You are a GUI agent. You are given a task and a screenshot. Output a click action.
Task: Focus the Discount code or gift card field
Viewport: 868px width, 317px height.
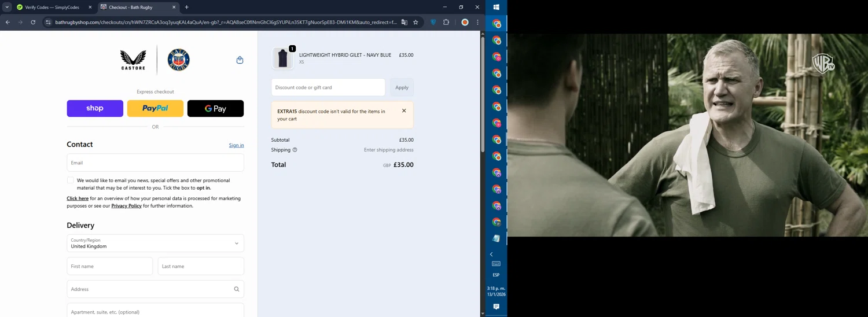(328, 87)
